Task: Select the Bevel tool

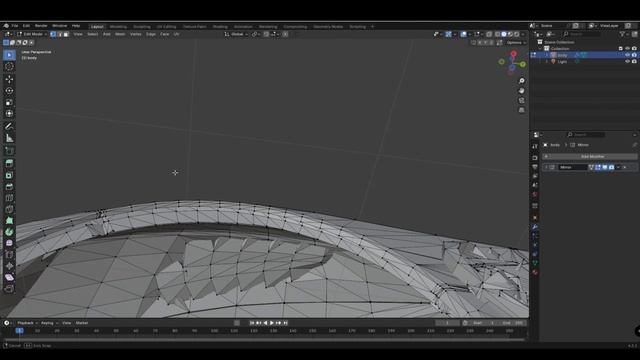Action: (x=9, y=187)
